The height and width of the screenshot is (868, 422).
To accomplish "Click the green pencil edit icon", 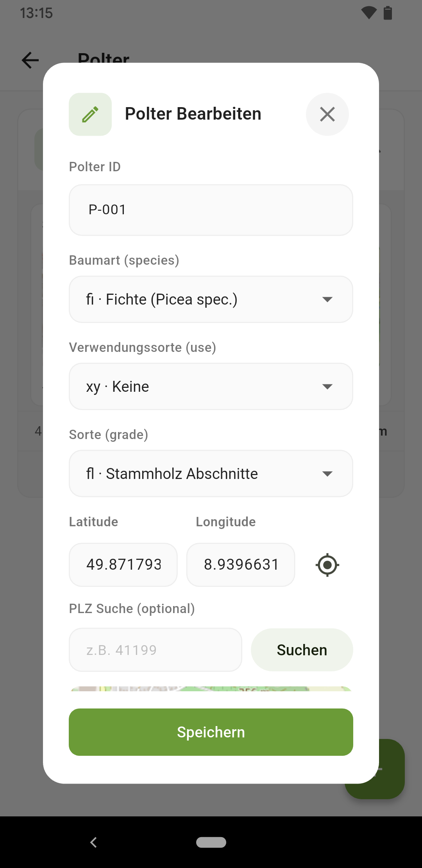I will click(90, 114).
